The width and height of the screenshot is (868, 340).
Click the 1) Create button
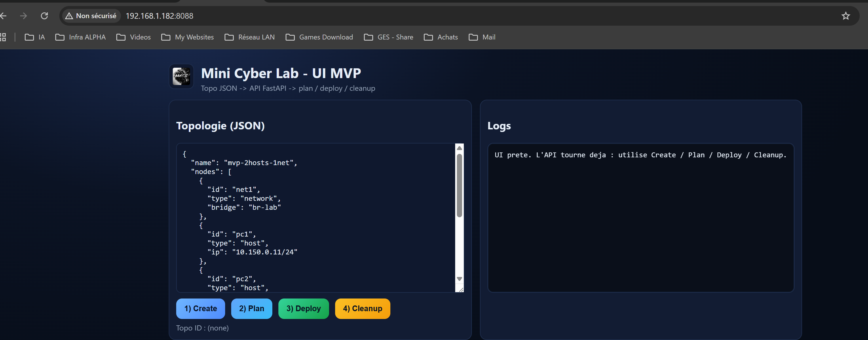coord(200,309)
